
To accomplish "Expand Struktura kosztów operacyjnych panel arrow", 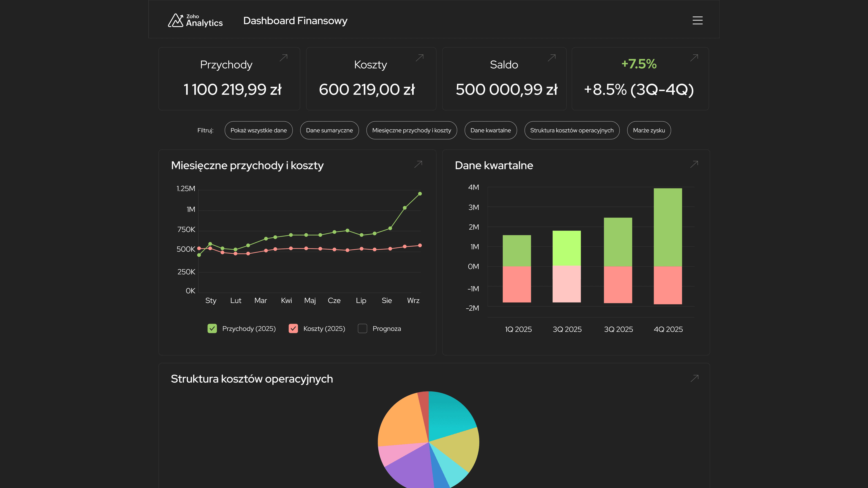I will pos(694,378).
